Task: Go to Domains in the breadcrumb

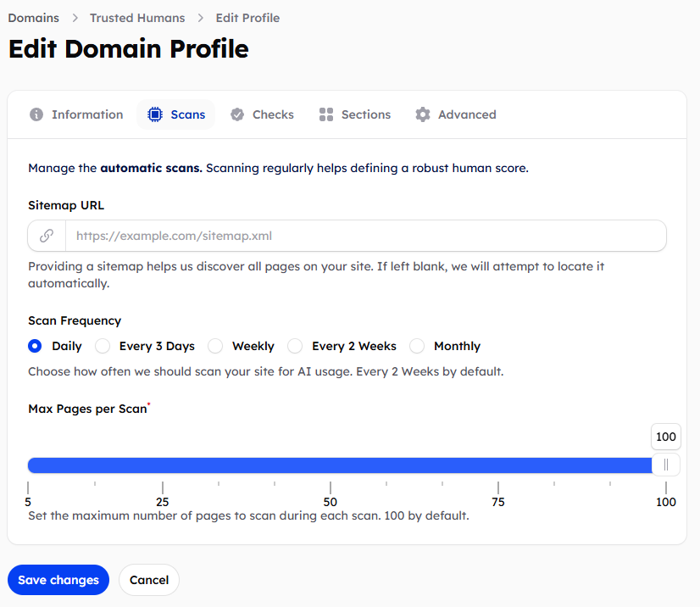Action: 34,18
